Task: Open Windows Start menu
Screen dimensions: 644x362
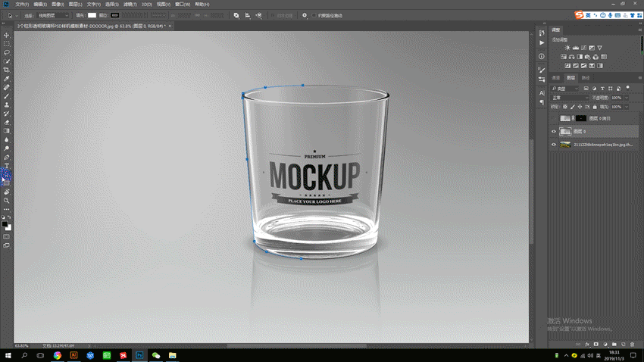Action: (x=8, y=355)
